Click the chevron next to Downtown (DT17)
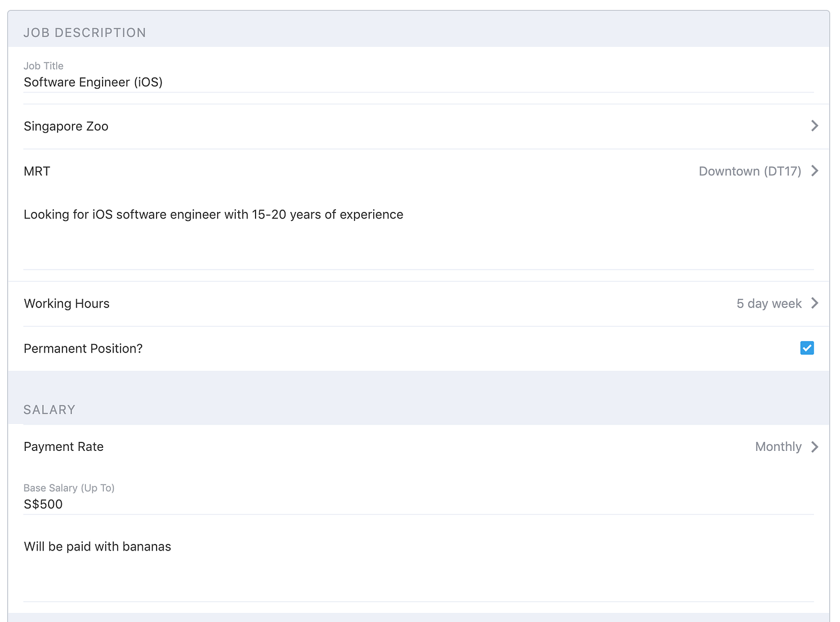The height and width of the screenshot is (622, 840). (x=814, y=171)
